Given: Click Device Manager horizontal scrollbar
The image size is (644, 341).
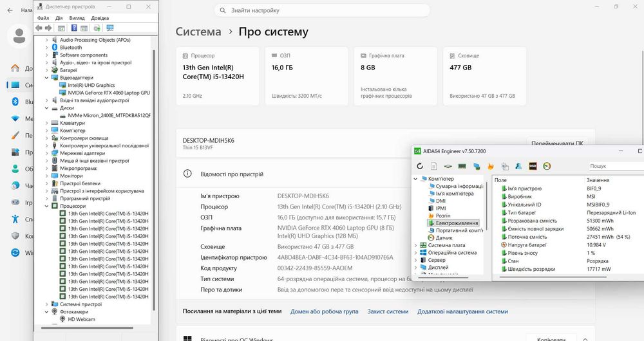Looking at the screenshot, I should (87, 328).
